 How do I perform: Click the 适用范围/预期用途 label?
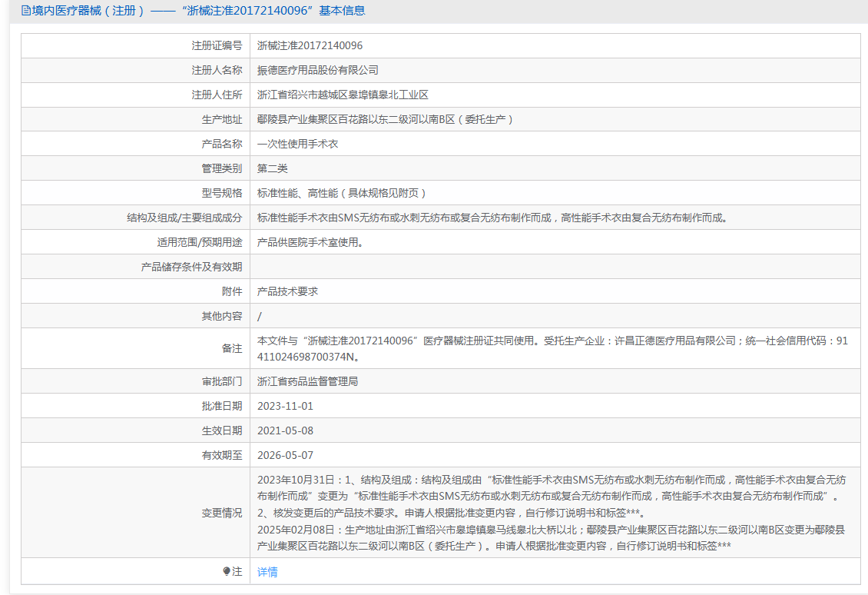click(200, 242)
